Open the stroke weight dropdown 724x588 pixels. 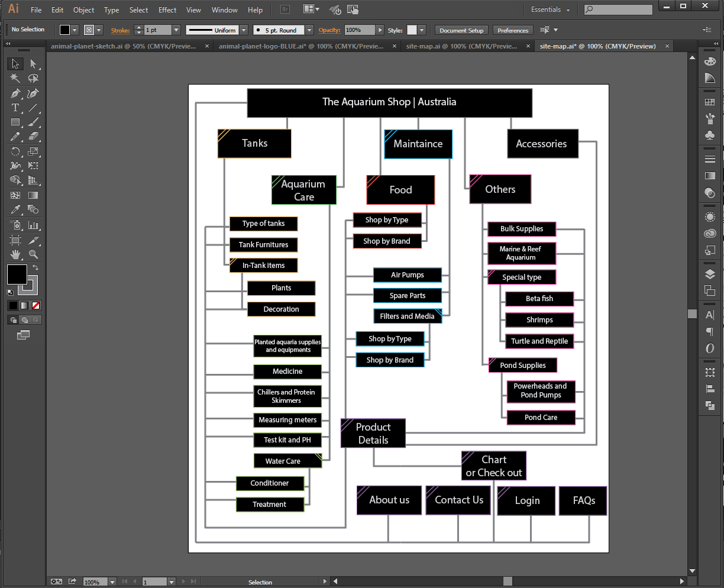[x=176, y=30]
